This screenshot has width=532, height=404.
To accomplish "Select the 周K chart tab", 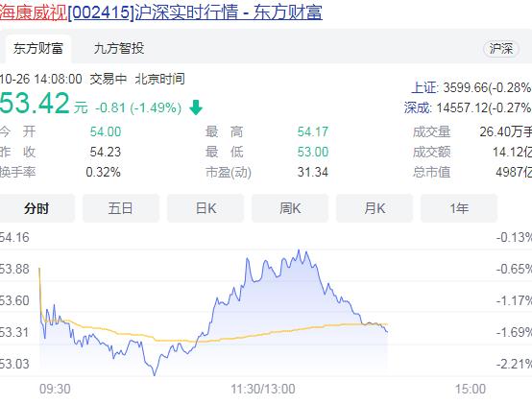I will tap(290, 208).
